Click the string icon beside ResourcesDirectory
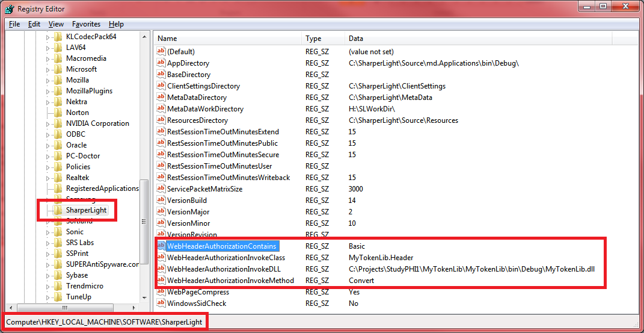The image size is (644, 333). 161,120
